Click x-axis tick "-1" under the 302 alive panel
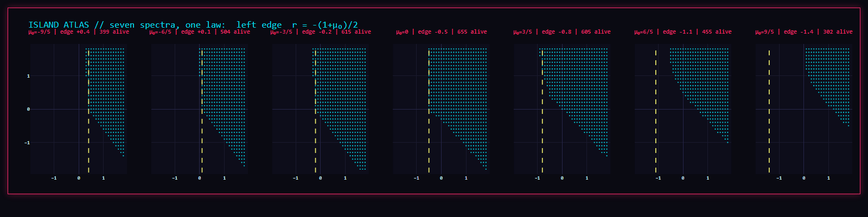 [x=779, y=178]
